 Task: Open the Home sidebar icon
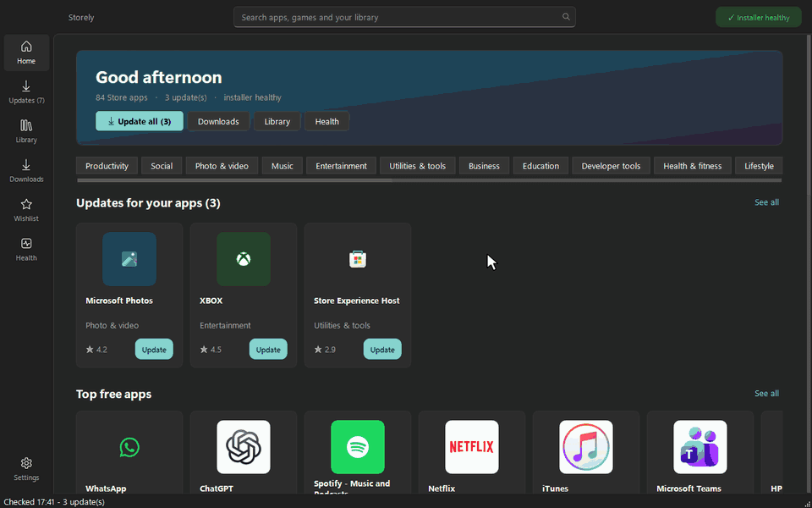[x=26, y=47]
